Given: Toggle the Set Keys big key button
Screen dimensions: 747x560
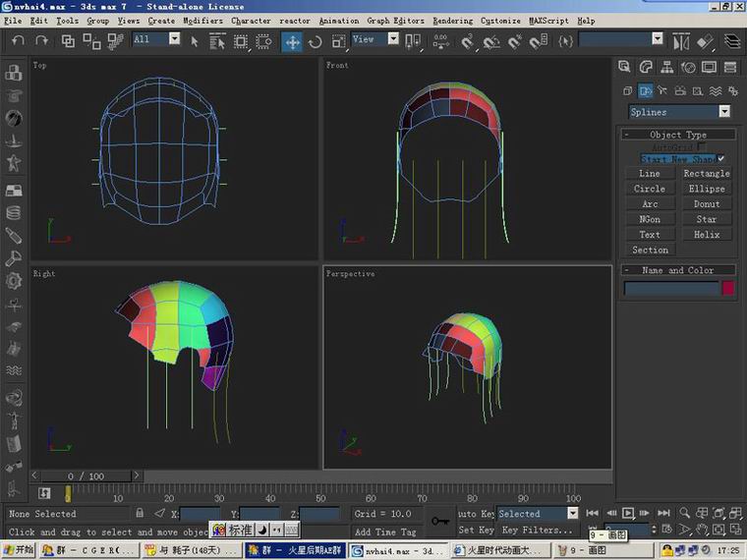Looking at the screenshot, I should point(440,521).
